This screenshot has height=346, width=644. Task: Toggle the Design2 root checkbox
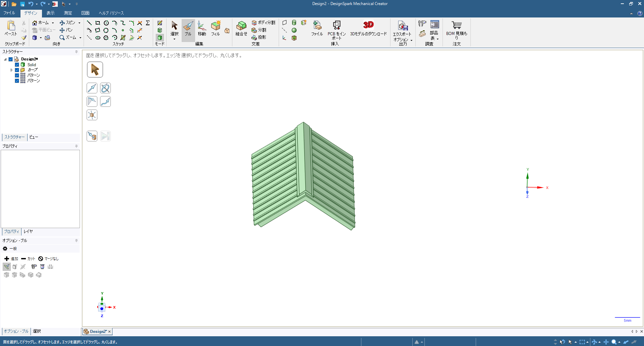11,59
